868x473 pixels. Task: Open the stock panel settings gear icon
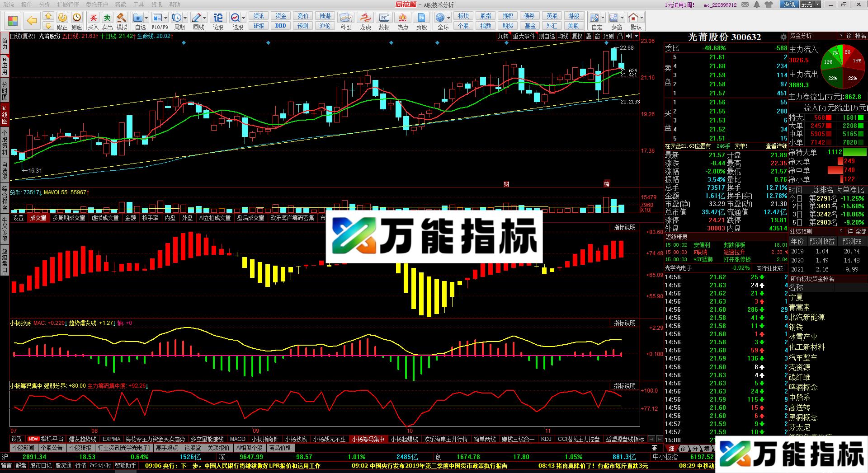(x=783, y=37)
